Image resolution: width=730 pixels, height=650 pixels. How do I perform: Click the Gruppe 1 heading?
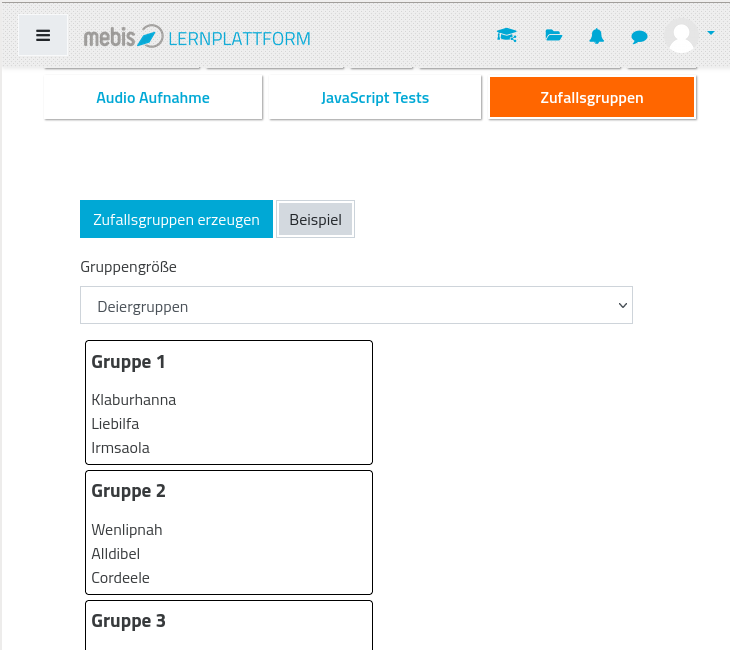(129, 362)
